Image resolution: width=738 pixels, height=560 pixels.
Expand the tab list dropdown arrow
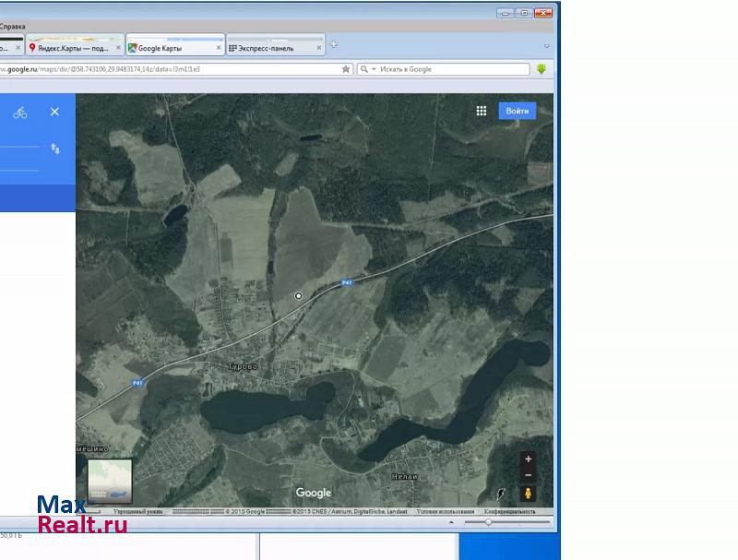pyautogui.click(x=546, y=46)
